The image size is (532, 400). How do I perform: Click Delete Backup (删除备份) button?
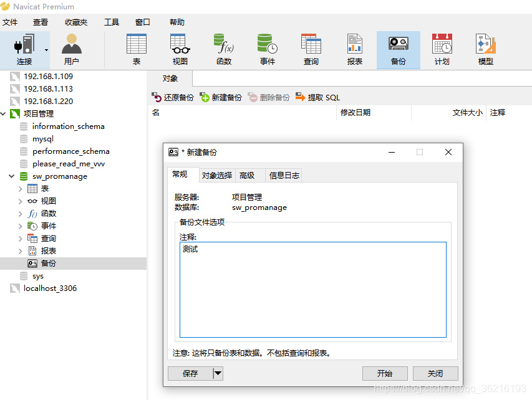pos(269,98)
